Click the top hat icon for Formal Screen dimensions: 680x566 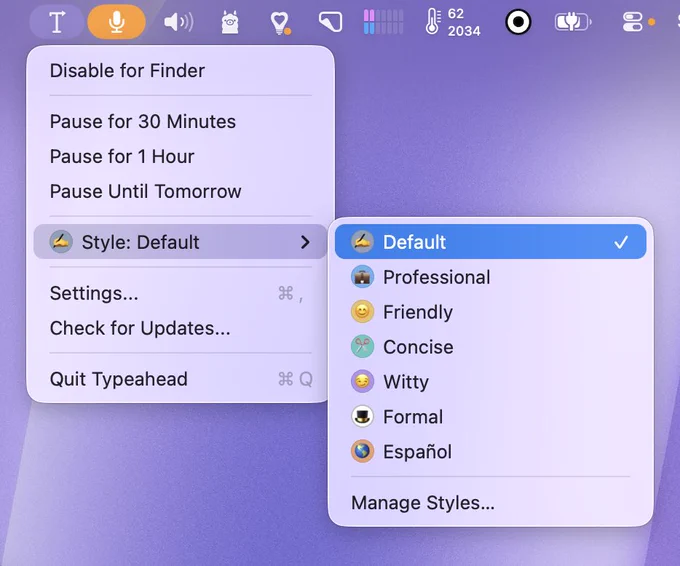coord(362,416)
